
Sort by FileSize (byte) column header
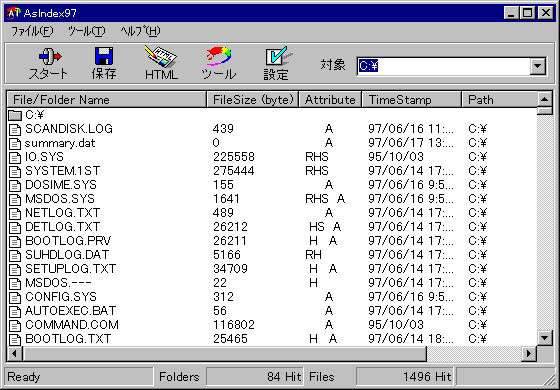click(x=252, y=100)
